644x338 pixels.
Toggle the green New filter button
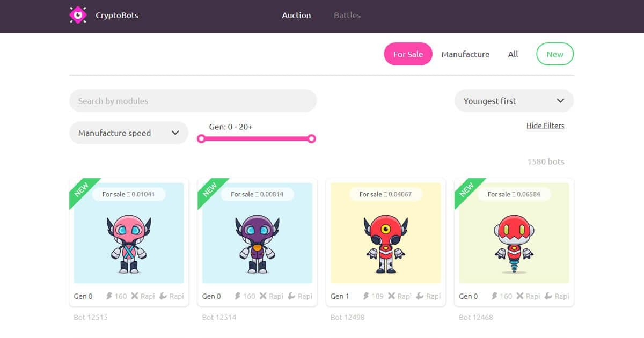[554, 54]
